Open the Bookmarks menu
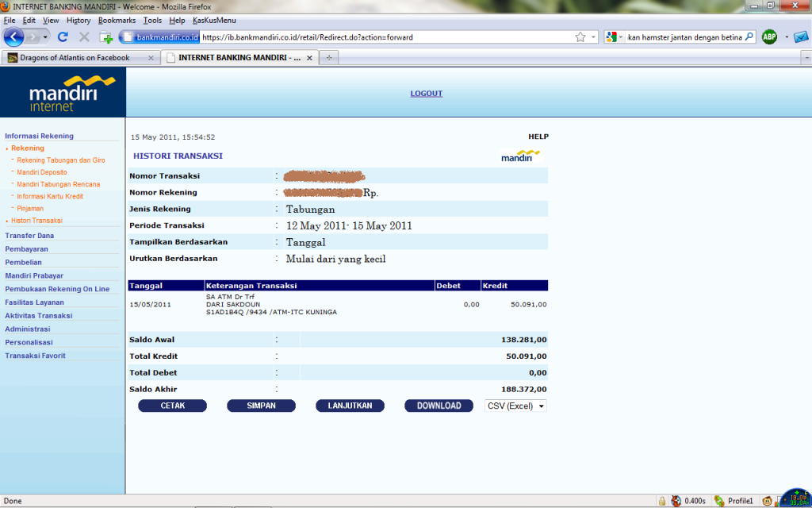812x508 pixels. [117, 20]
